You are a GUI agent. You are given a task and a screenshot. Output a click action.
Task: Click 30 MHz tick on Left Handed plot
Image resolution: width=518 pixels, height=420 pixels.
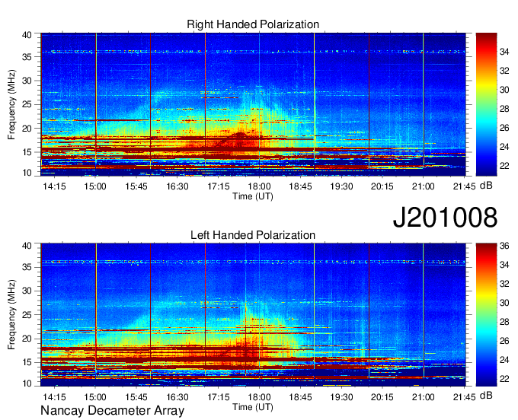pyautogui.click(x=27, y=291)
